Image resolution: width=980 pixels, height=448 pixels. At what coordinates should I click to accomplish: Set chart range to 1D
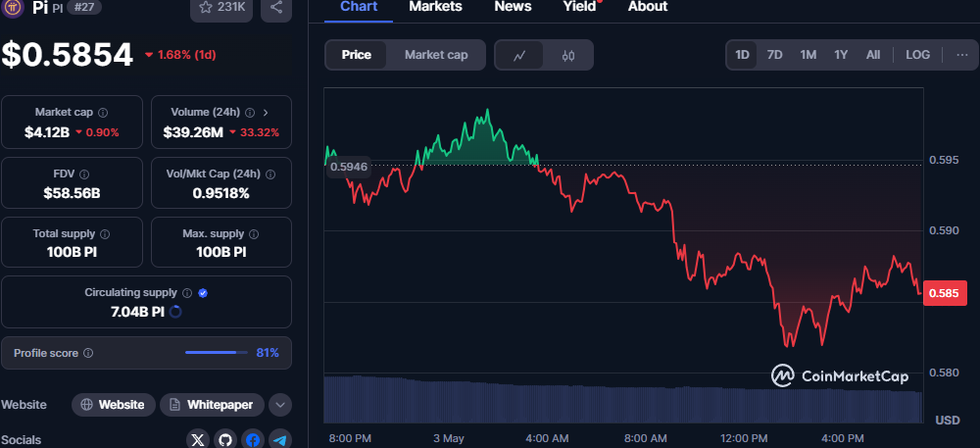[x=742, y=54]
